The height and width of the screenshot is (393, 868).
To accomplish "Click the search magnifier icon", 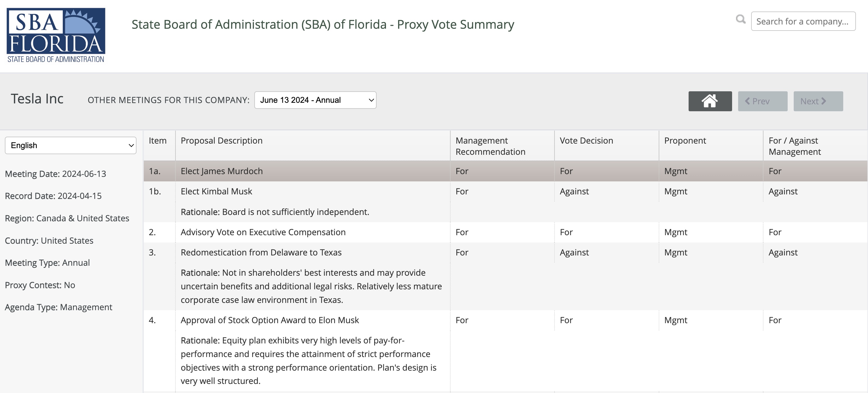I will click(740, 20).
